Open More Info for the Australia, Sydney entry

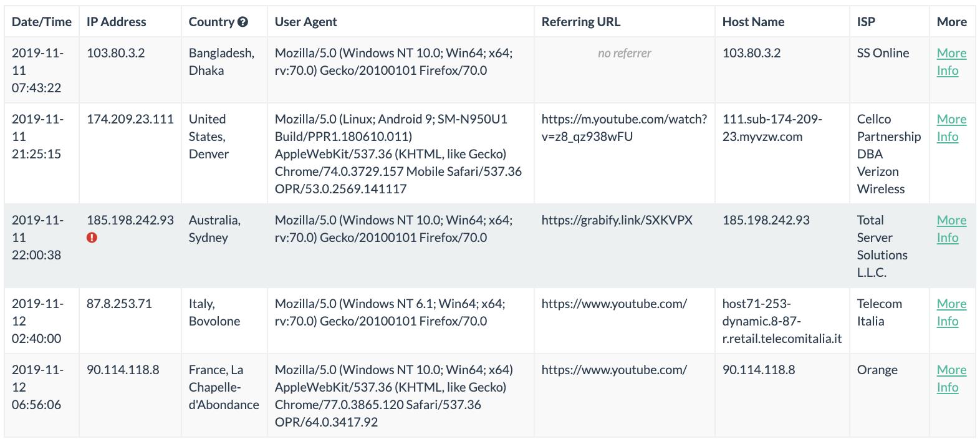point(951,229)
